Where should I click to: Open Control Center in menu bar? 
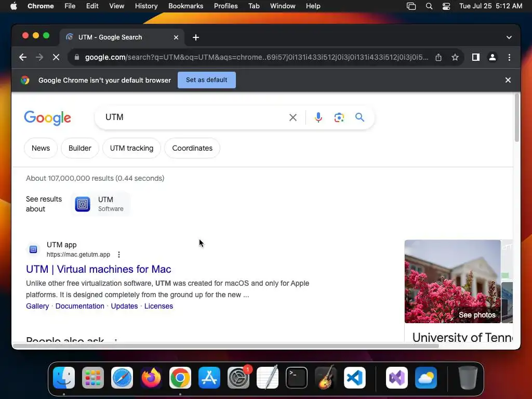click(x=446, y=6)
